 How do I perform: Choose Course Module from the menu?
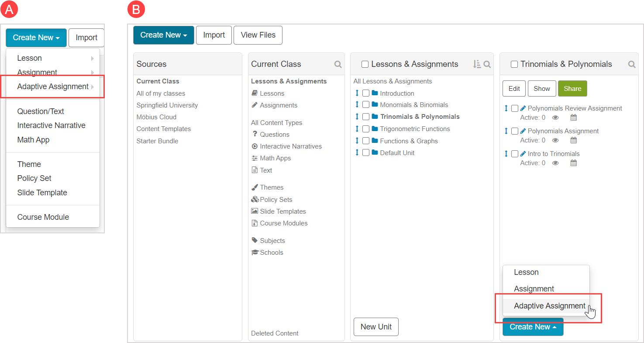(x=43, y=217)
